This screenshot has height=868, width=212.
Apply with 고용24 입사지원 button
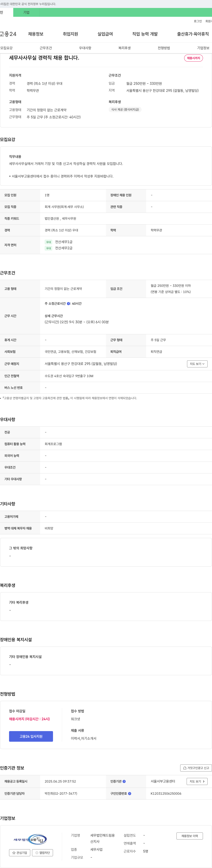(31, 736)
